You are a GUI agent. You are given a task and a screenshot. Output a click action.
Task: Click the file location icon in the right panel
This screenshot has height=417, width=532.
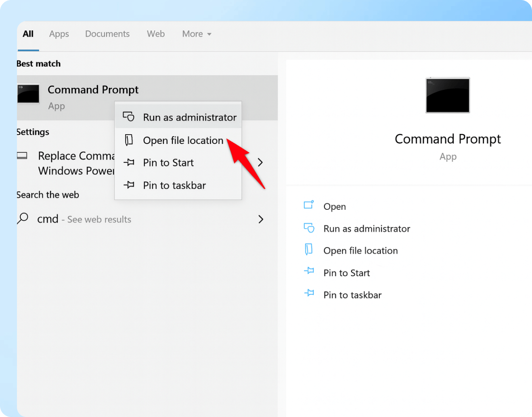point(308,250)
